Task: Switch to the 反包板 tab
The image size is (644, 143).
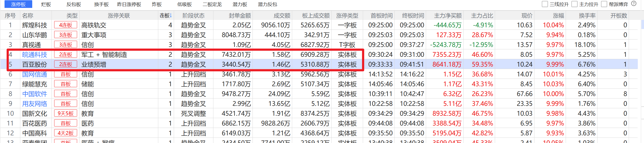Action: point(74,4)
